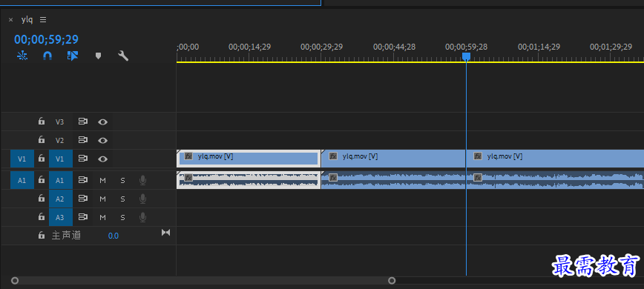Mute track A1
The height and width of the screenshot is (289, 644).
pyautogui.click(x=102, y=180)
